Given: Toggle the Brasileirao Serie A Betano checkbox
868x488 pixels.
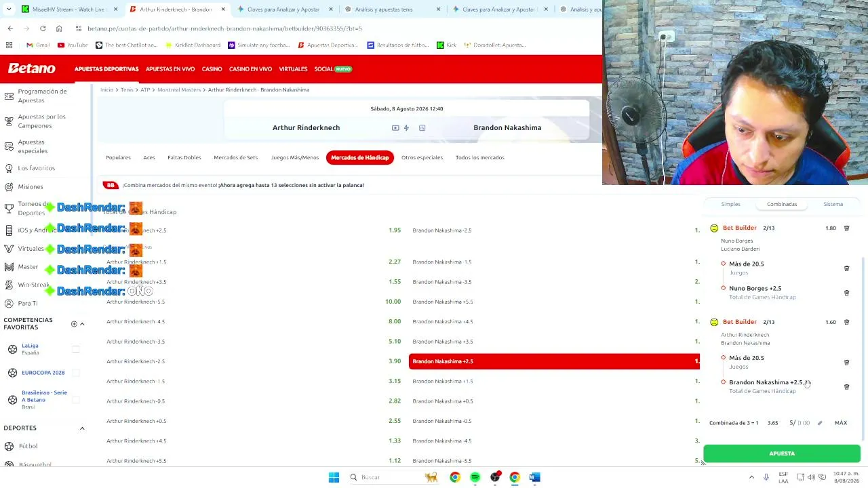Looking at the screenshot, I should pos(76,400).
